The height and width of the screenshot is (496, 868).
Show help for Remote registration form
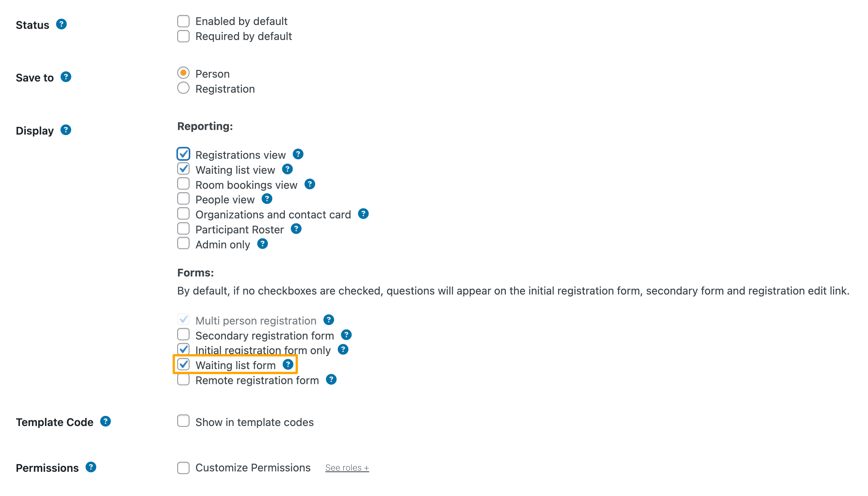click(331, 379)
